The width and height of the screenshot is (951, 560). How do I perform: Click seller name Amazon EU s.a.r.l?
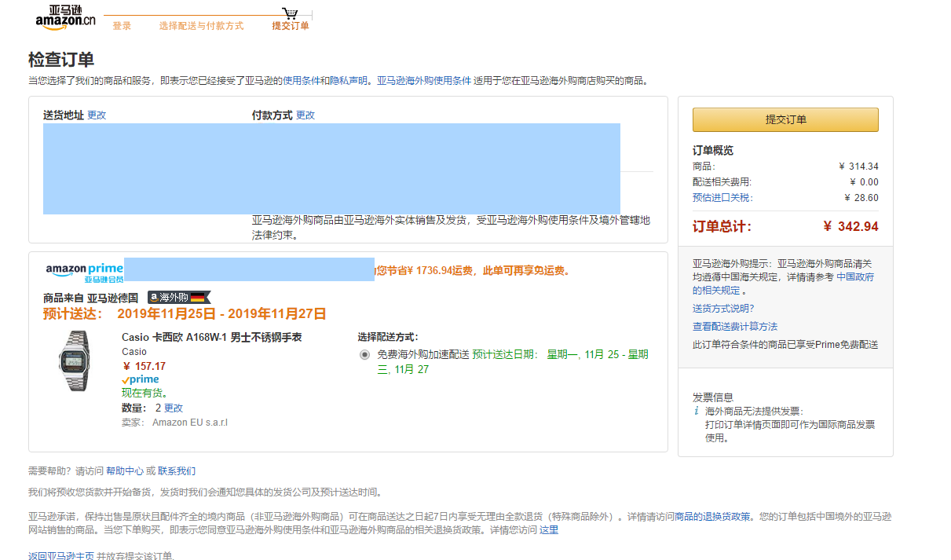click(x=189, y=423)
